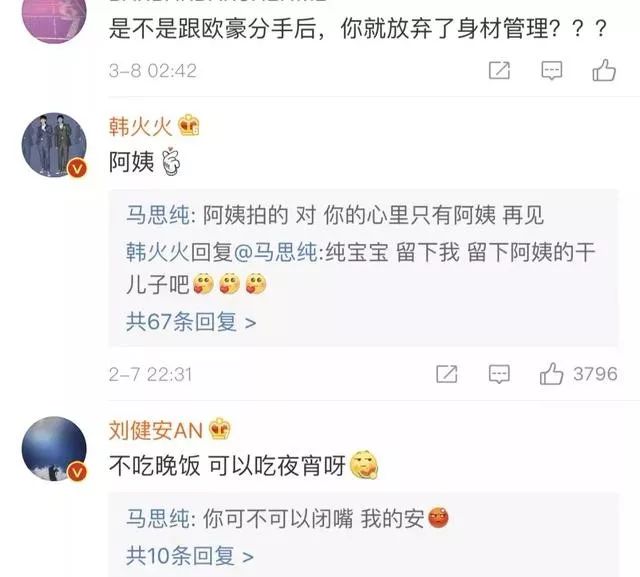
Task: Tap crown badge next to 韩火火
Action: [189, 126]
